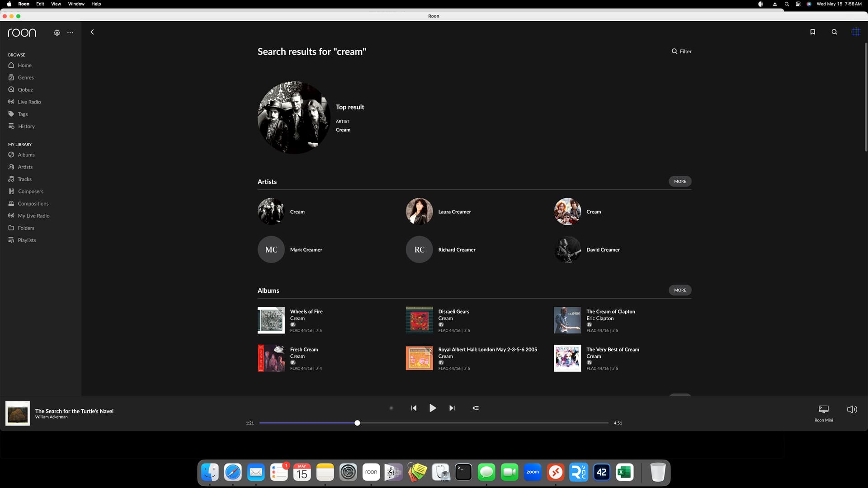Viewport: 868px width, 488px height.
Task: Launch Safari from the Dock
Action: pyautogui.click(x=233, y=473)
